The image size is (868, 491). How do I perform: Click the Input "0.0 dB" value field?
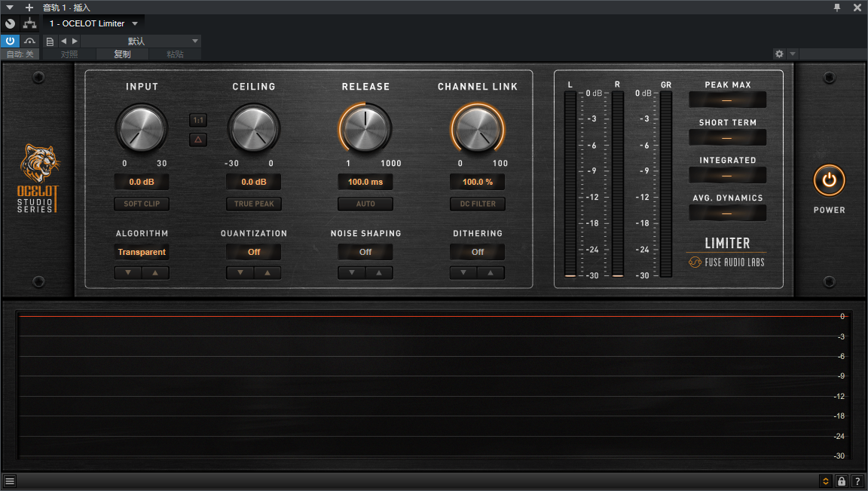[x=142, y=182]
